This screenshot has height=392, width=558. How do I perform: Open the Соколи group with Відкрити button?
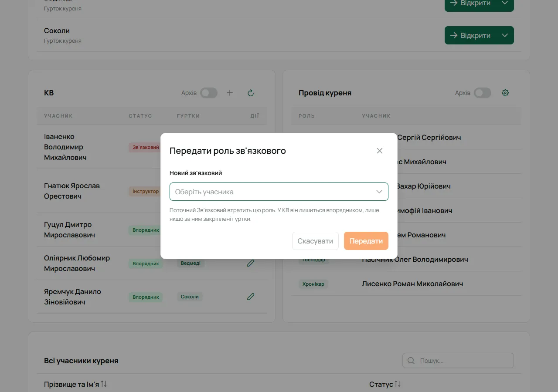(x=470, y=35)
